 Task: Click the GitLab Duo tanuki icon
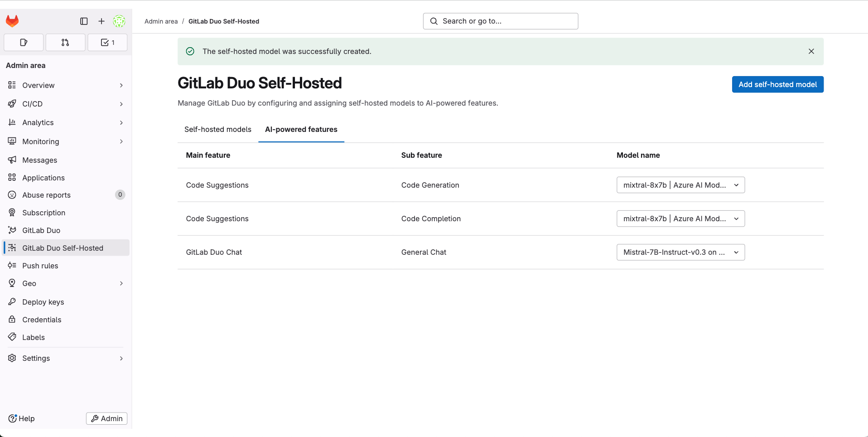click(x=12, y=230)
